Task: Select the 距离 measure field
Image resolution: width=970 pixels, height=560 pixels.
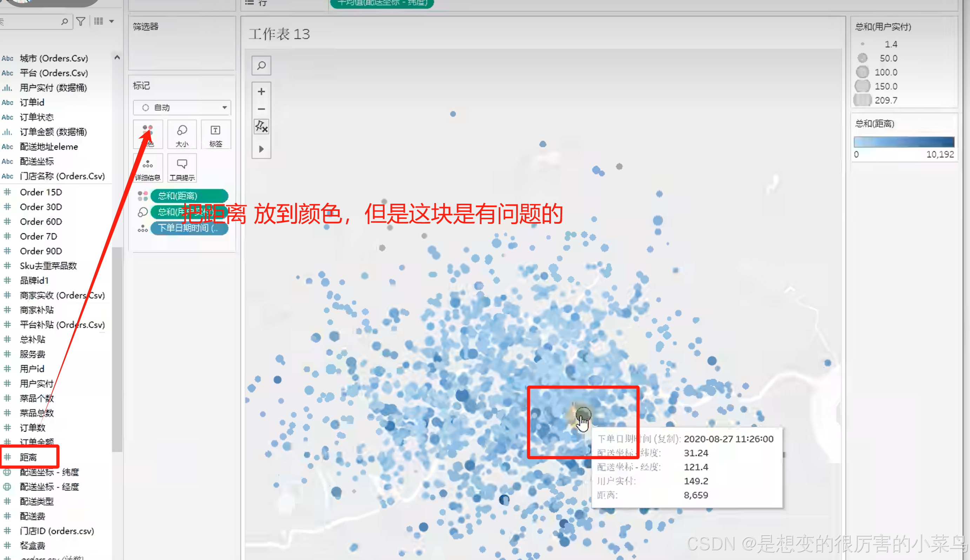Action: [29, 457]
